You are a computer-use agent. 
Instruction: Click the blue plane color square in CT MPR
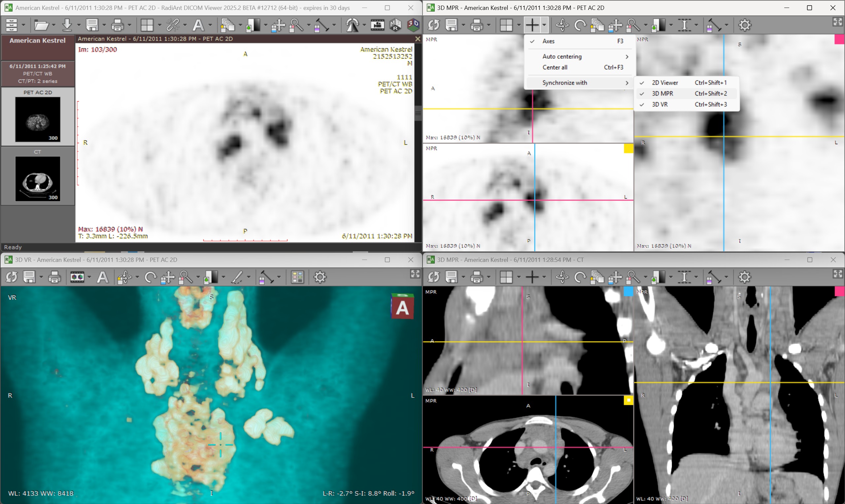pyautogui.click(x=628, y=291)
